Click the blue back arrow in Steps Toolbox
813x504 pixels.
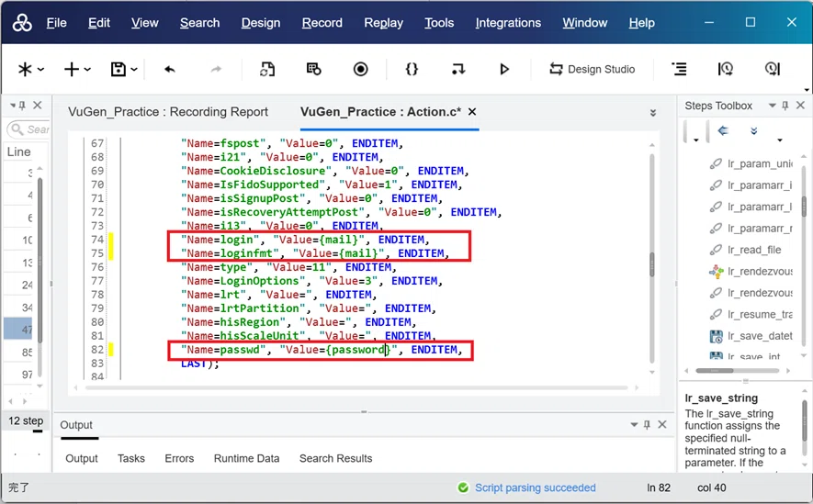[723, 130]
